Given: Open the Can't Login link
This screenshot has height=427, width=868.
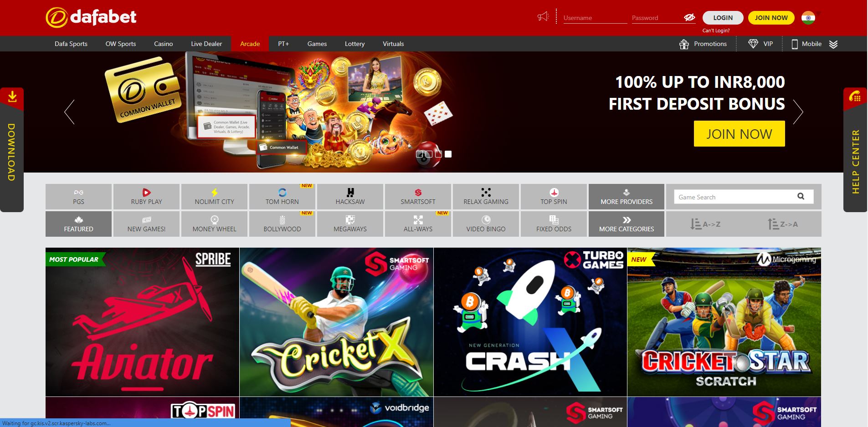Looking at the screenshot, I should (x=716, y=30).
